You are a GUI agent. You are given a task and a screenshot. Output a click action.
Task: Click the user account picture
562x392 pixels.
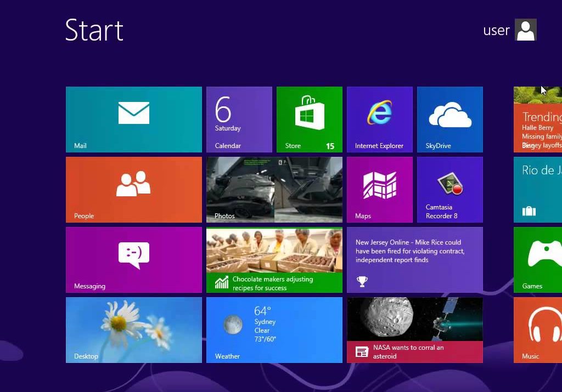[525, 30]
